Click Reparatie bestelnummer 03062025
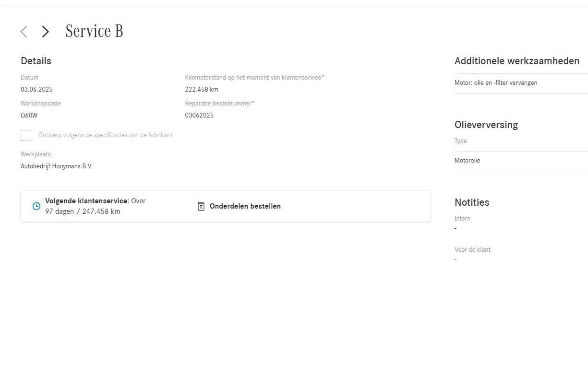This screenshot has width=588, height=375. tap(199, 115)
